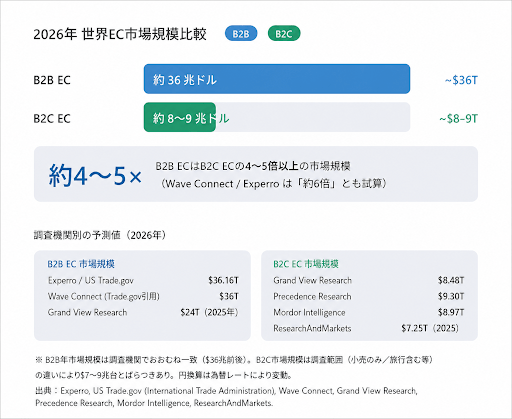Click the '~$8–9T' value label
This screenshot has height=419, width=512.
(x=458, y=119)
